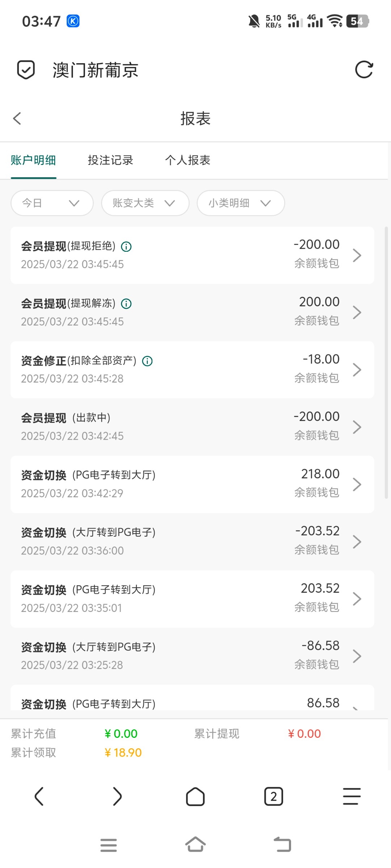
Task: Open the 今日 date filter dropdown
Action: [52, 203]
